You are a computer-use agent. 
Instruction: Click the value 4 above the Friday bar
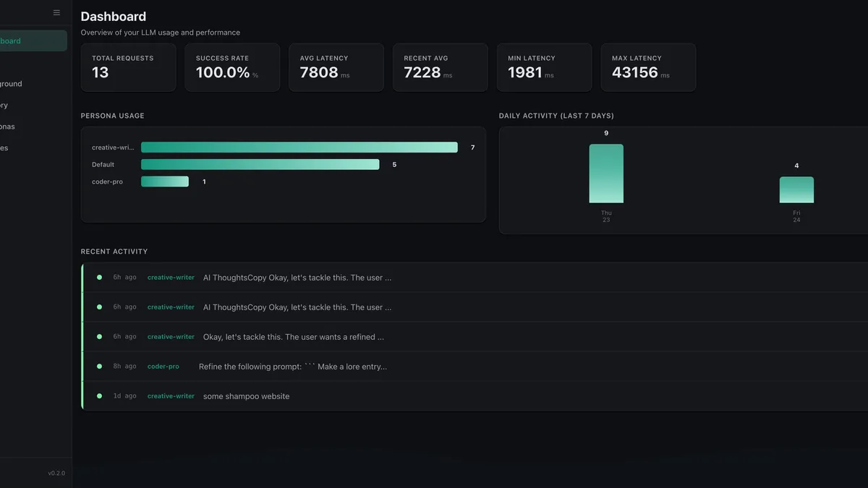[796, 166]
